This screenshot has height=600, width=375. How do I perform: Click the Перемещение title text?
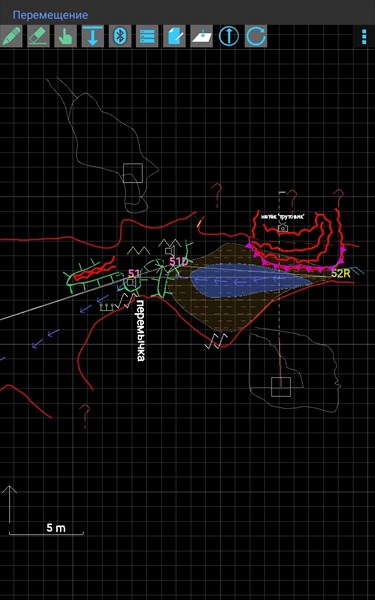point(50,15)
